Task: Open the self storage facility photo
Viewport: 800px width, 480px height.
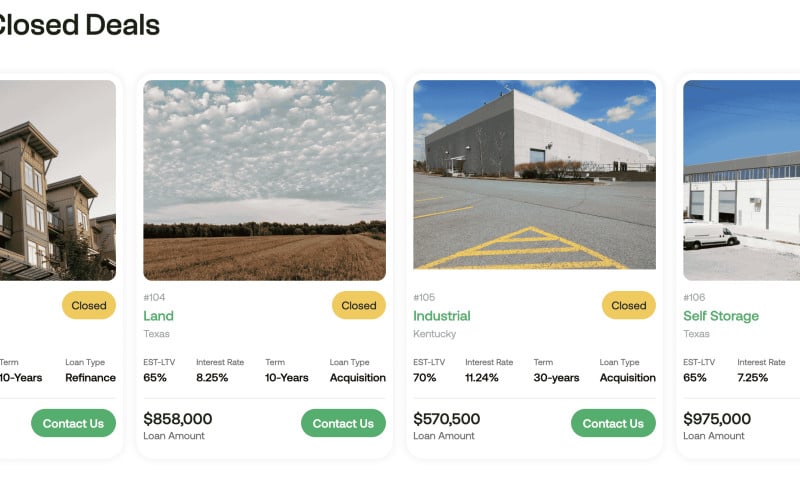Action: click(741, 180)
